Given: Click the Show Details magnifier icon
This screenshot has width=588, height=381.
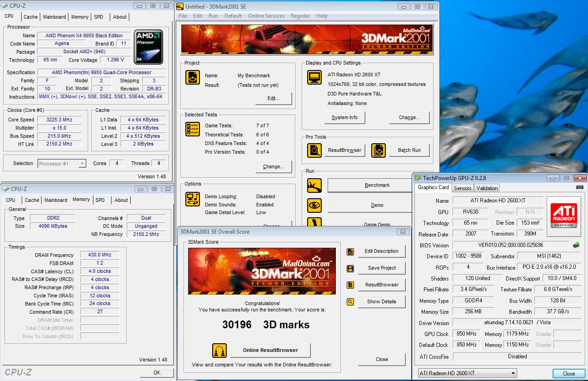Looking at the screenshot, I should [x=350, y=301].
